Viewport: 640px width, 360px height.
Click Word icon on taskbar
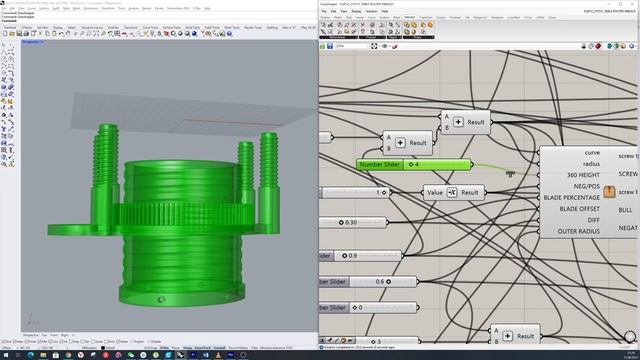tap(205, 355)
